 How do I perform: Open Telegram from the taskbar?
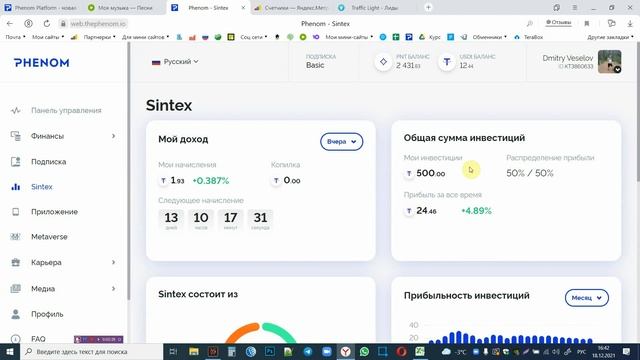tap(308, 351)
